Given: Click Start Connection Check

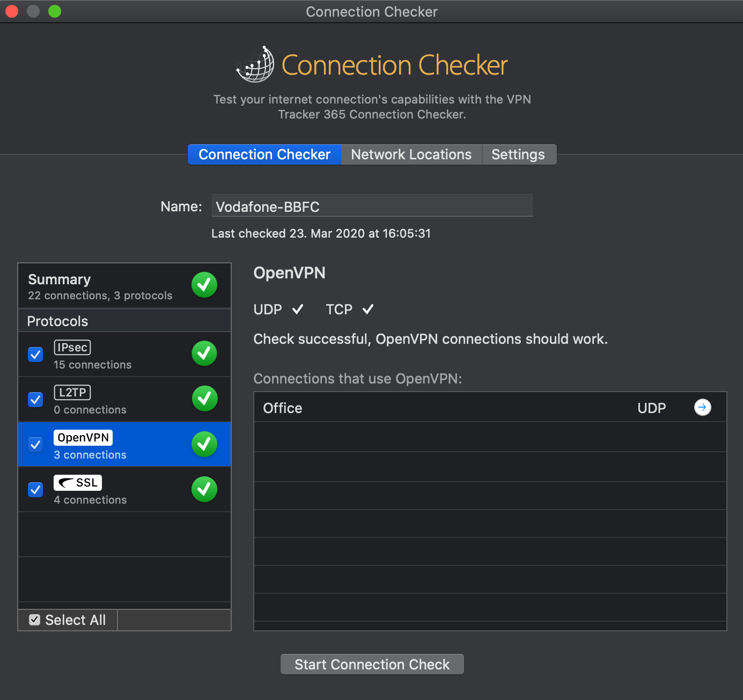Looking at the screenshot, I should [372, 664].
